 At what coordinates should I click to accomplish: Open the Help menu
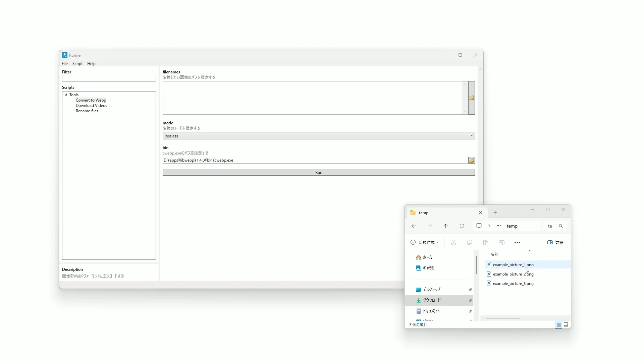point(91,64)
